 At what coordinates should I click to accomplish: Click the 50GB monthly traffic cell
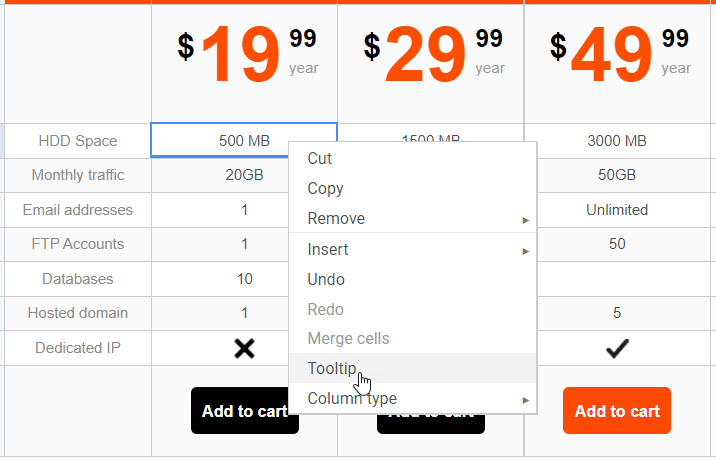[617, 175]
